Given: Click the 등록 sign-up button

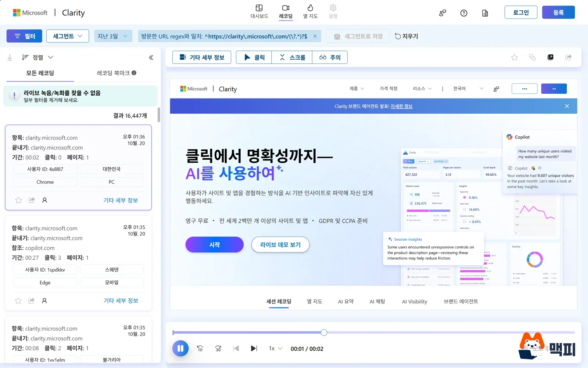Looking at the screenshot, I should pyautogui.click(x=558, y=12).
